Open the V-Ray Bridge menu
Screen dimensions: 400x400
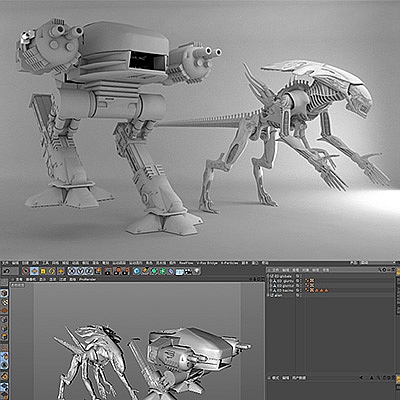pos(208,263)
